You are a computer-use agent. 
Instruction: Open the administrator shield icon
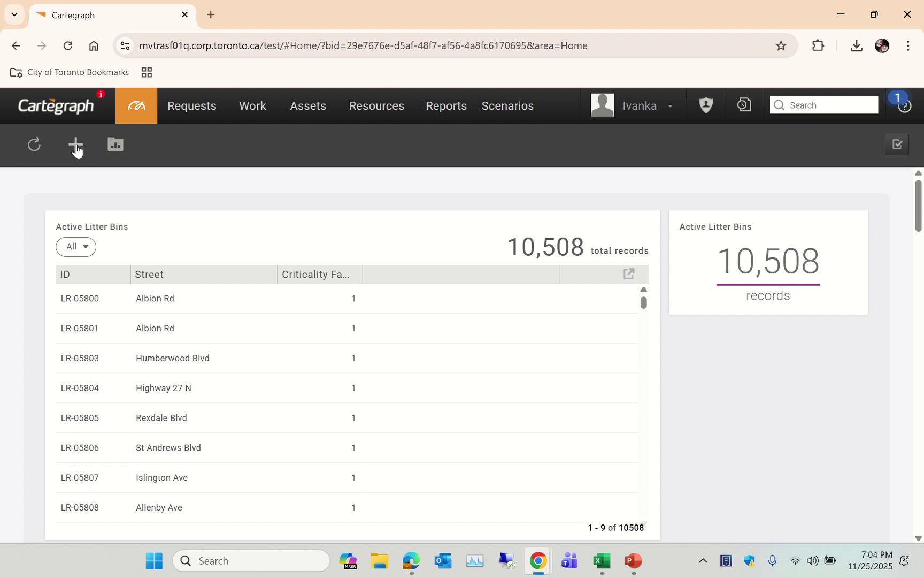click(705, 105)
